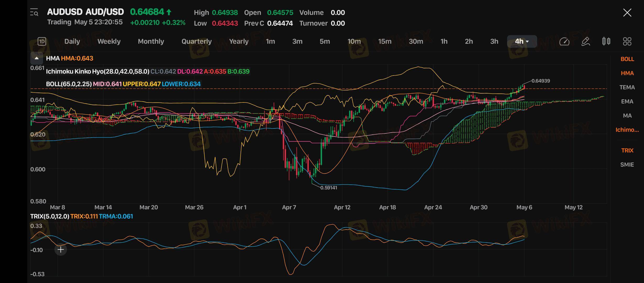This screenshot has width=644, height=283.
Task: Open candlestick chart style icon
Action: (x=606, y=41)
